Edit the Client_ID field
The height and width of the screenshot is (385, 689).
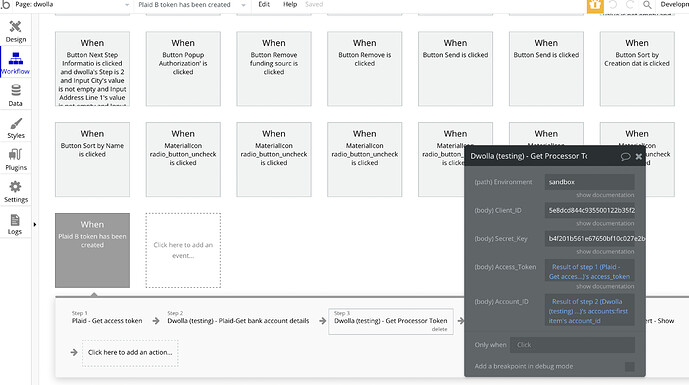589,211
